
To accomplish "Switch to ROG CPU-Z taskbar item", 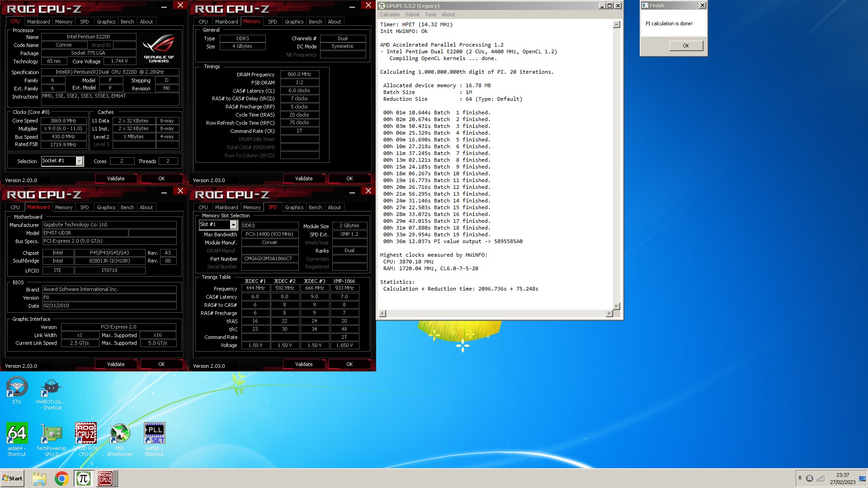I will pyautogui.click(x=106, y=479).
